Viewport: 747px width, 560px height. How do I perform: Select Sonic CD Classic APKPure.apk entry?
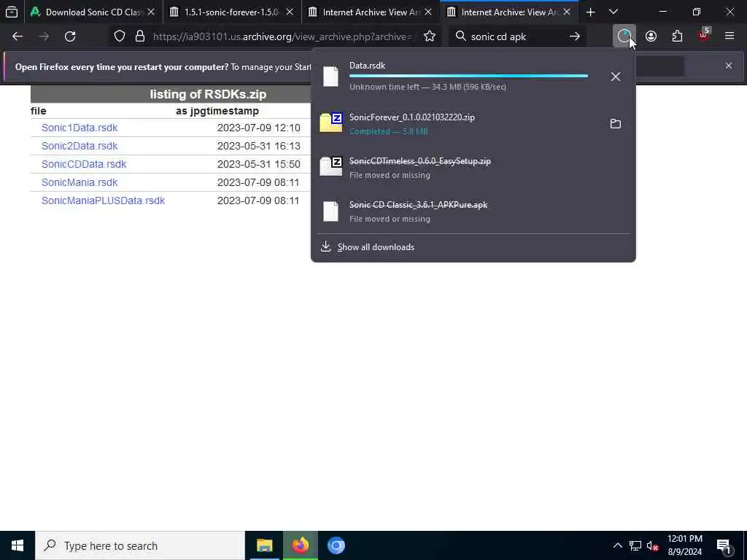pyautogui.click(x=473, y=211)
